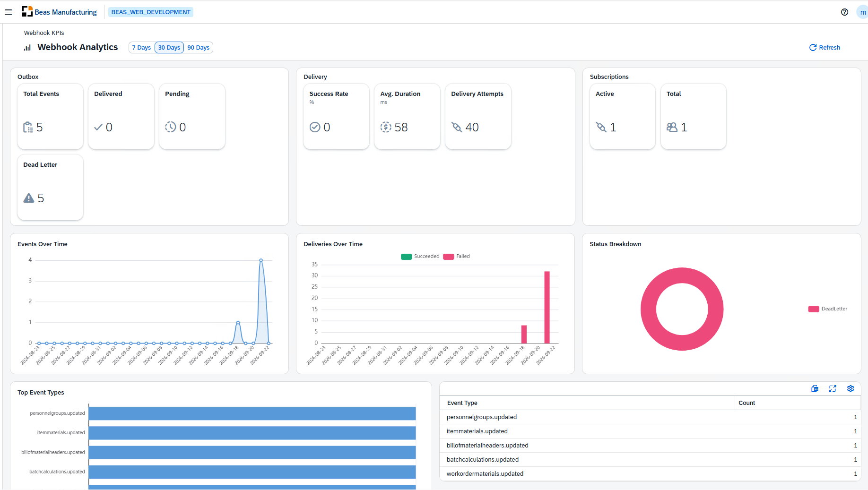Sort by Event Type column header
The width and height of the screenshot is (868, 490).
coord(587,403)
